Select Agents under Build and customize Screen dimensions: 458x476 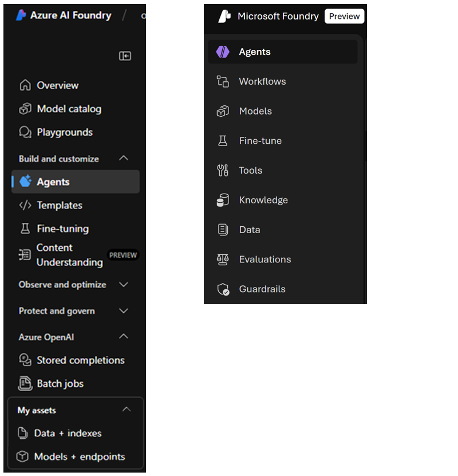click(x=75, y=182)
